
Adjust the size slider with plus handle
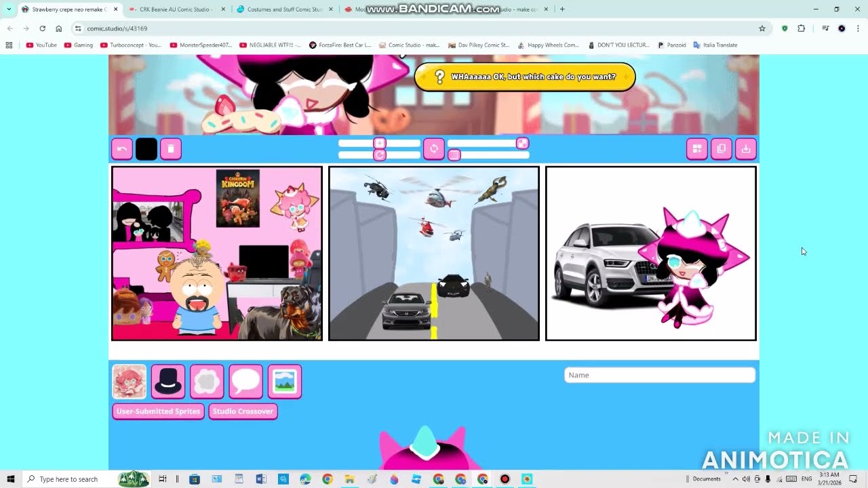click(x=380, y=143)
